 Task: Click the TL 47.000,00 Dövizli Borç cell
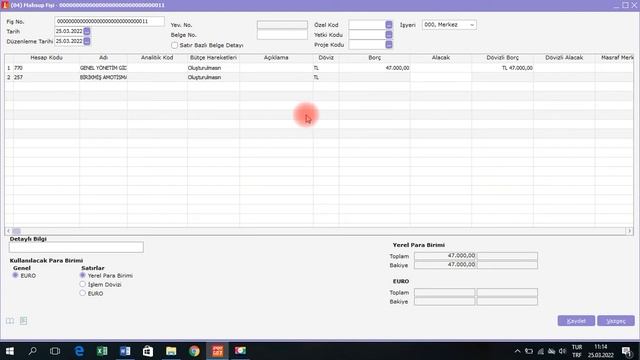tap(502, 68)
